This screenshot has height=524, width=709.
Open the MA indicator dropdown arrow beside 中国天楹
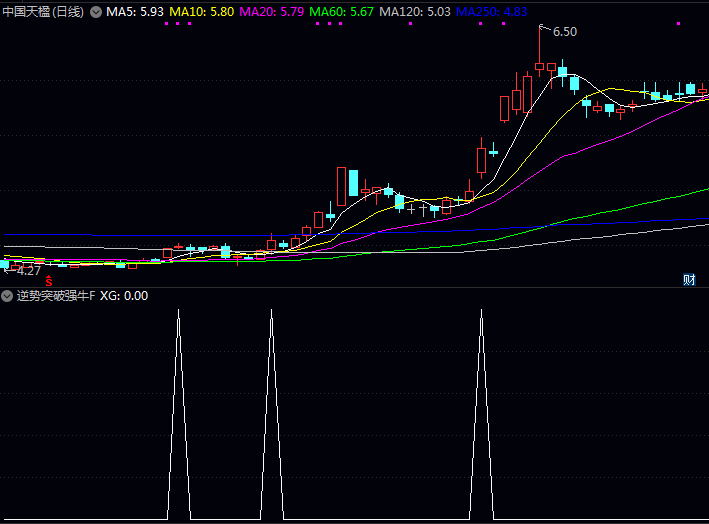(x=96, y=12)
